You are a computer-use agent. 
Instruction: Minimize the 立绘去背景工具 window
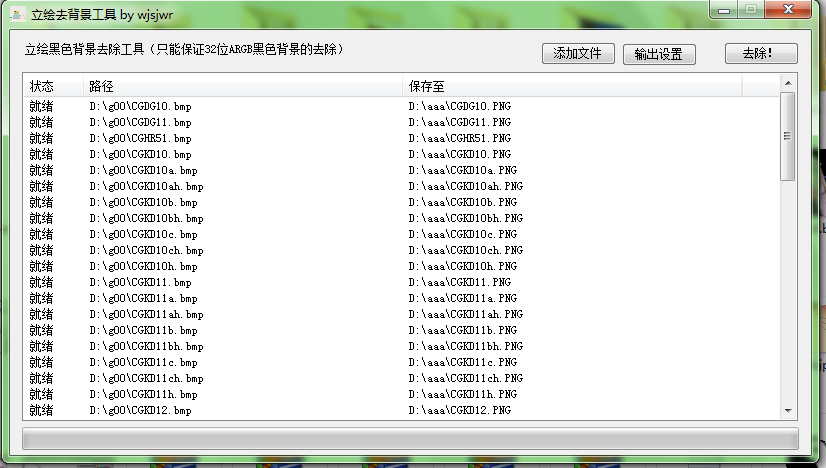click(x=724, y=10)
